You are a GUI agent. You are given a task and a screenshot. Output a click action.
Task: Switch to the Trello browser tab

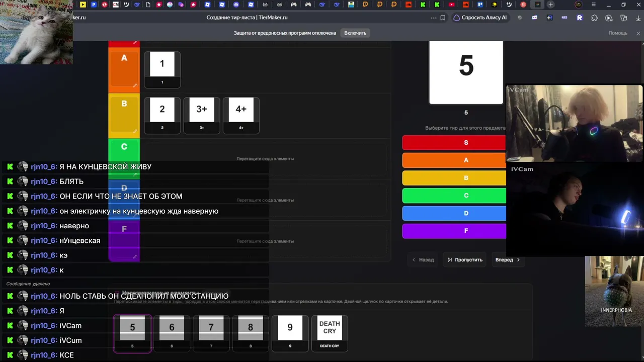480,5
